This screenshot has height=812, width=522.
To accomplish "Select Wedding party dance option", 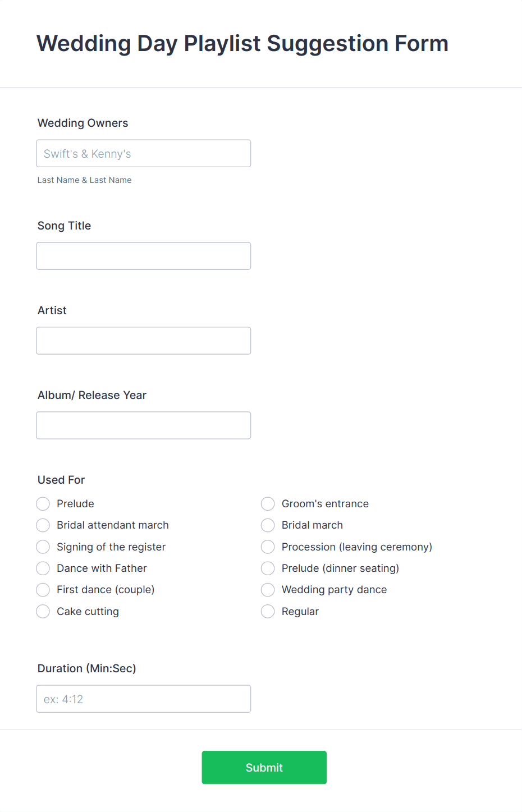I will (268, 590).
